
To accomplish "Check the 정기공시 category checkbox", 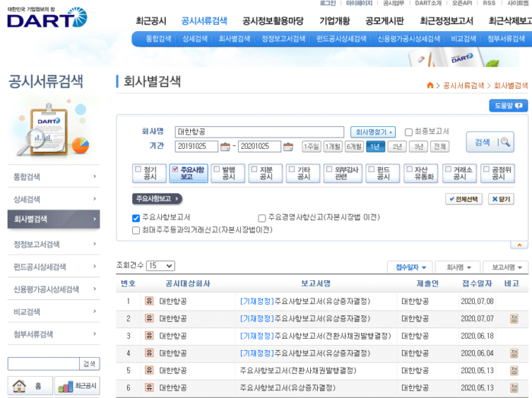I will tap(138, 169).
